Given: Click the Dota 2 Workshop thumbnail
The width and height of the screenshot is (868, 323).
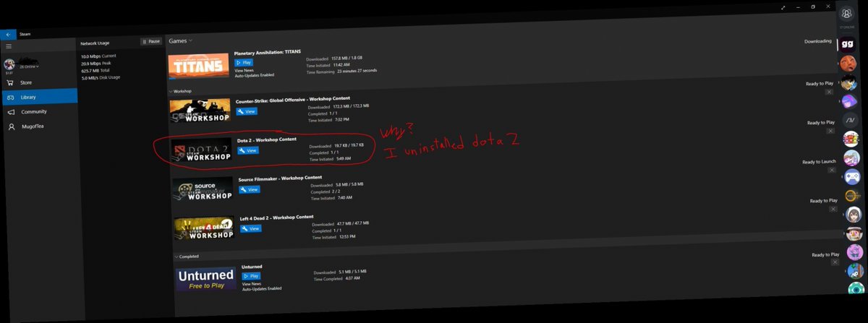Looking at the screenshot, I should click(202, 150).
